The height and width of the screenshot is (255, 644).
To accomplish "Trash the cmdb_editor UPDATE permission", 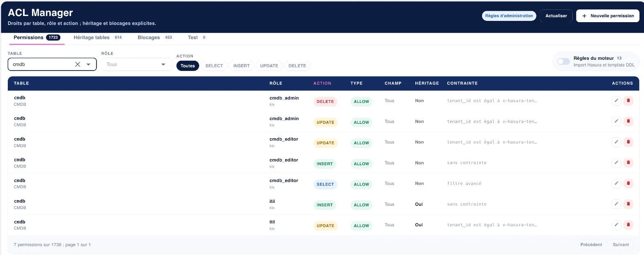I will (x=628, y=142).
